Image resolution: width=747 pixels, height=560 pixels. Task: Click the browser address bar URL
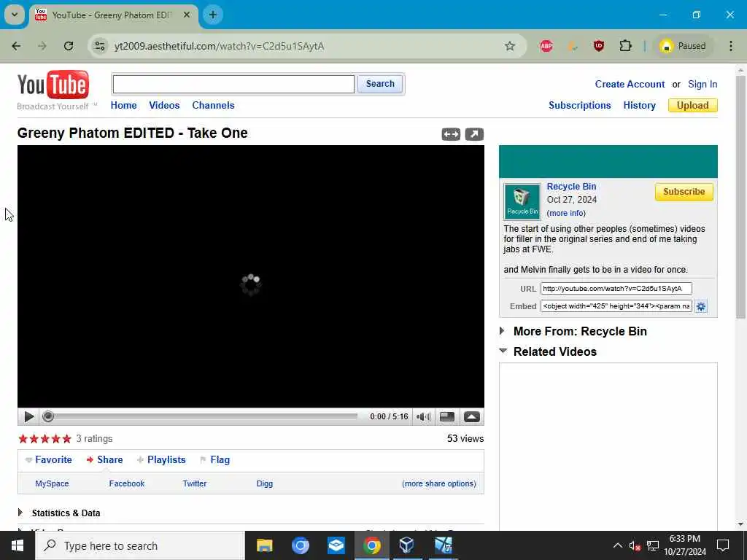point(219,46)
